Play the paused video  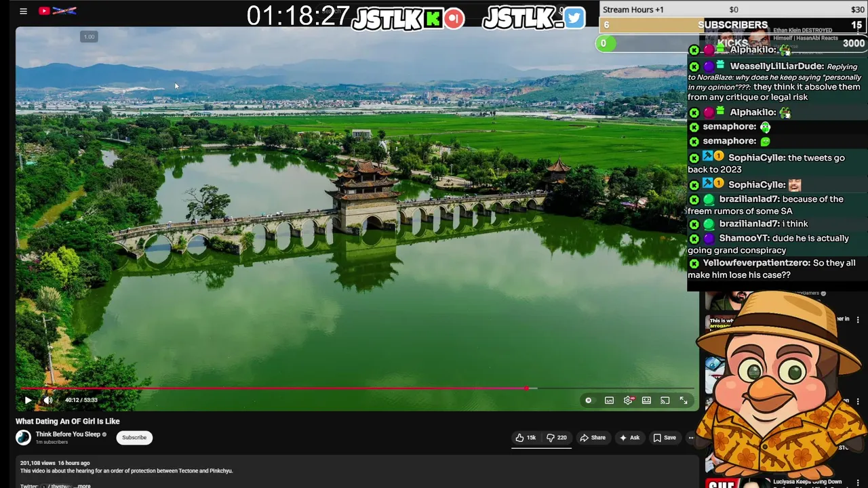[28, 401]
